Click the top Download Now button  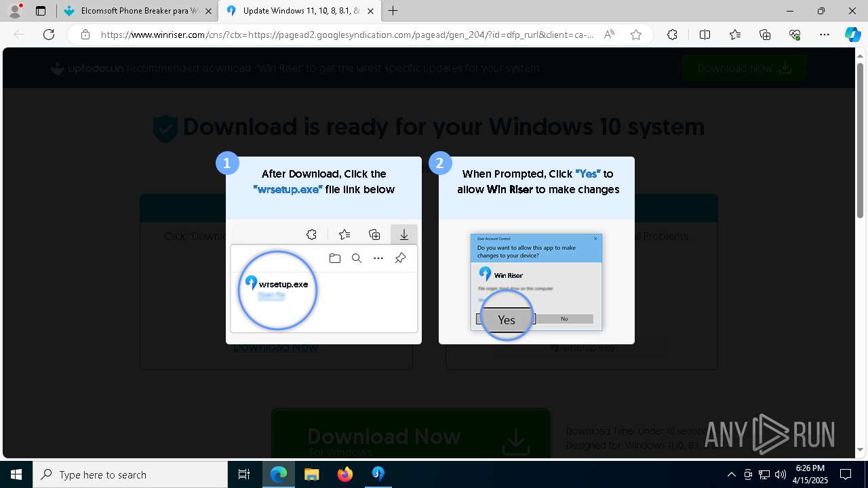744,68
